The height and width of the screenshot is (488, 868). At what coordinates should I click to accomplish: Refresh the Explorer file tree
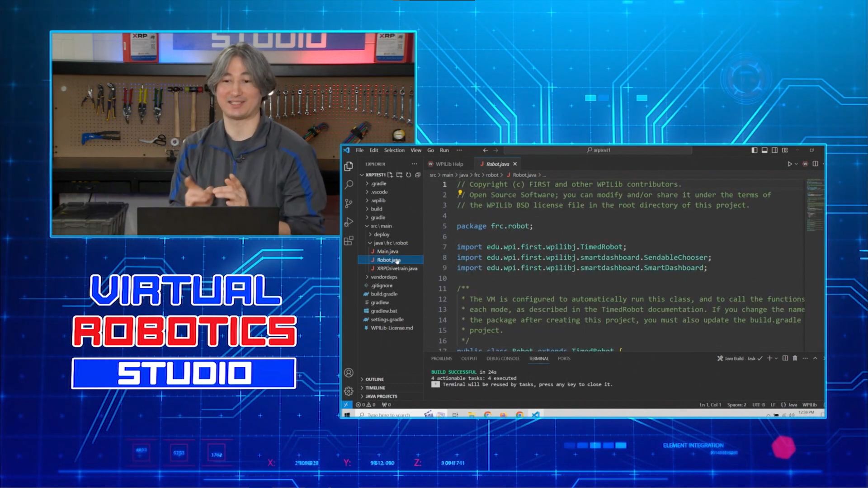(x=409, y=175)
